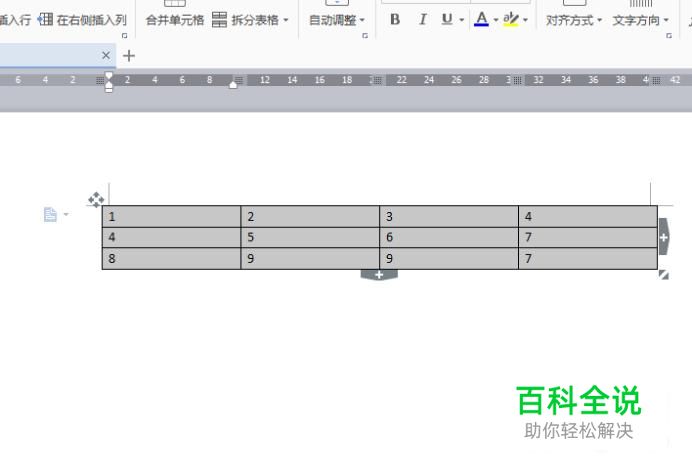Screen dimensions: 692x475
Task: Click 插入行 insert row button
Action: (x=15, y=20)
